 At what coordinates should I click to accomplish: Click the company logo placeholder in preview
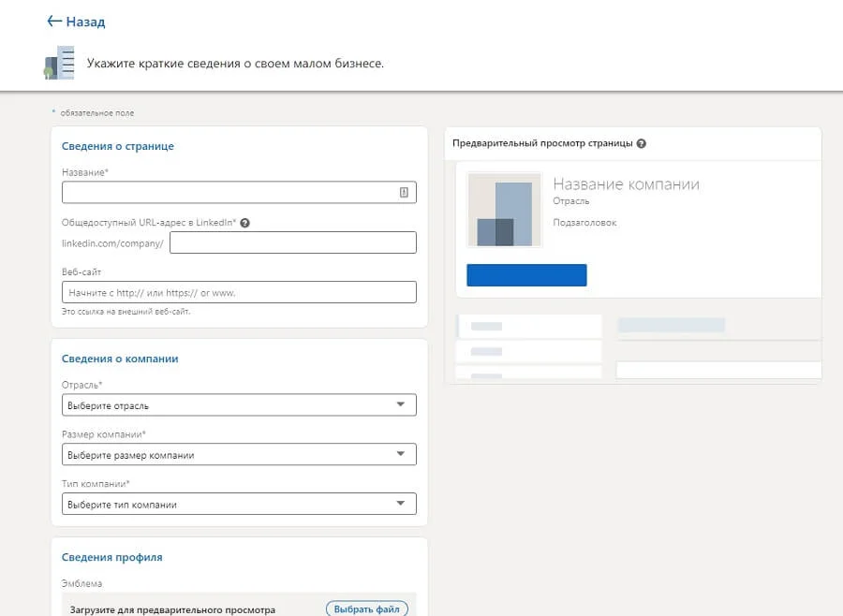[x=504, y=210]
